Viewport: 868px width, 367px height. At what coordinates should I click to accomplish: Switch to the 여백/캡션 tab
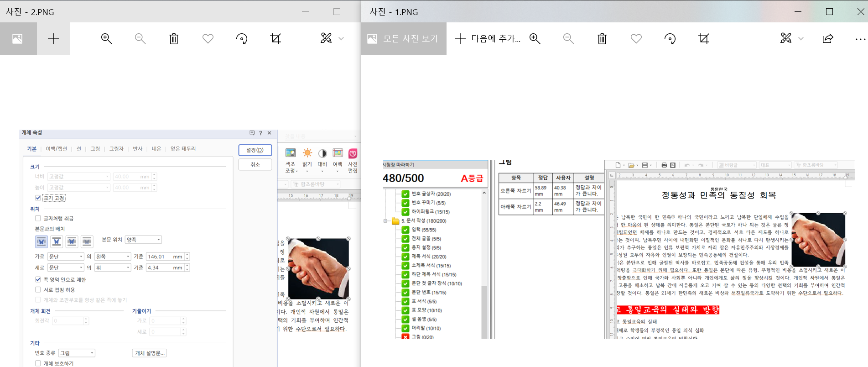pos(56,149)
